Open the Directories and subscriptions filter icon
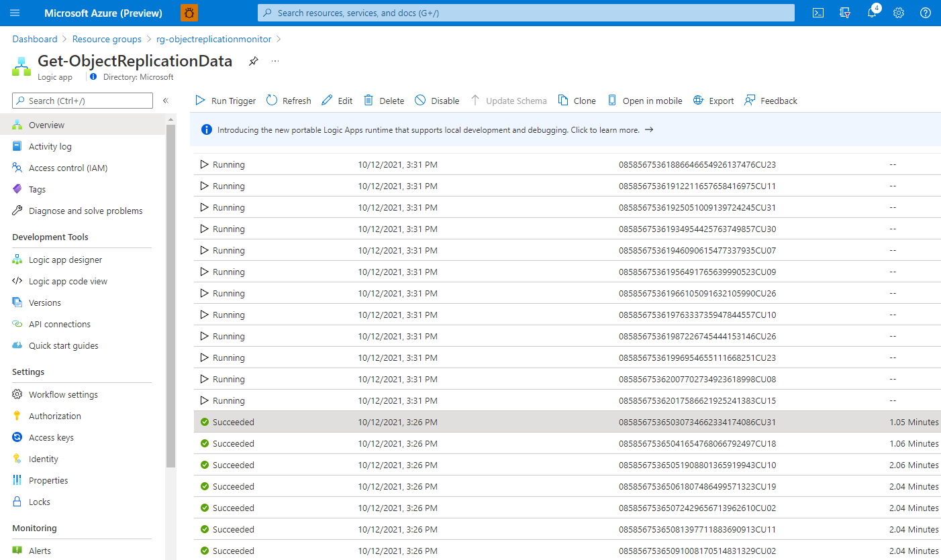 tap(845, 13)
